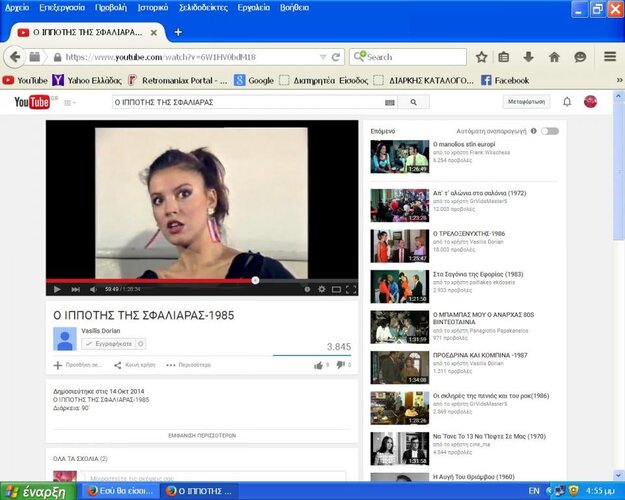
Task: Switch to theater mode in the player
Action: [336, 289]
